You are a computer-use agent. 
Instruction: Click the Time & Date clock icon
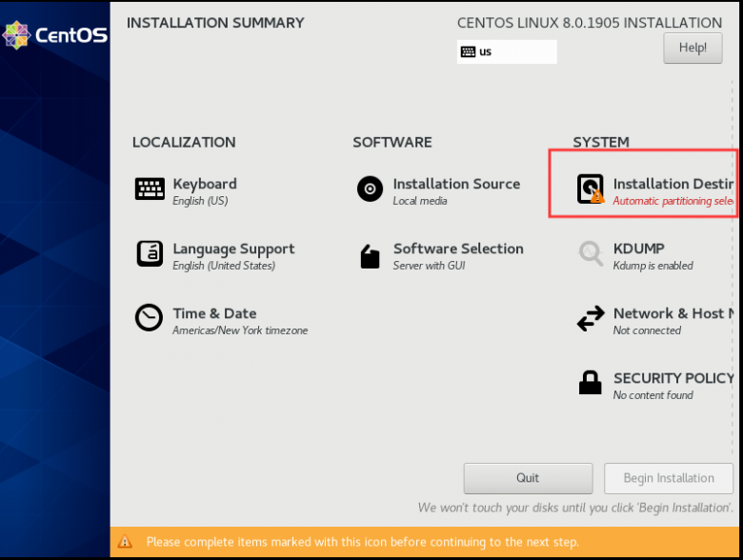(x=149, y=317)
